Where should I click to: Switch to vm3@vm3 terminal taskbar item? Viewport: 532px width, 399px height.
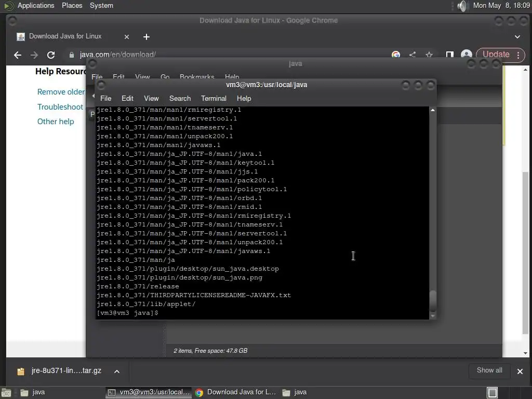coord(149,392)
